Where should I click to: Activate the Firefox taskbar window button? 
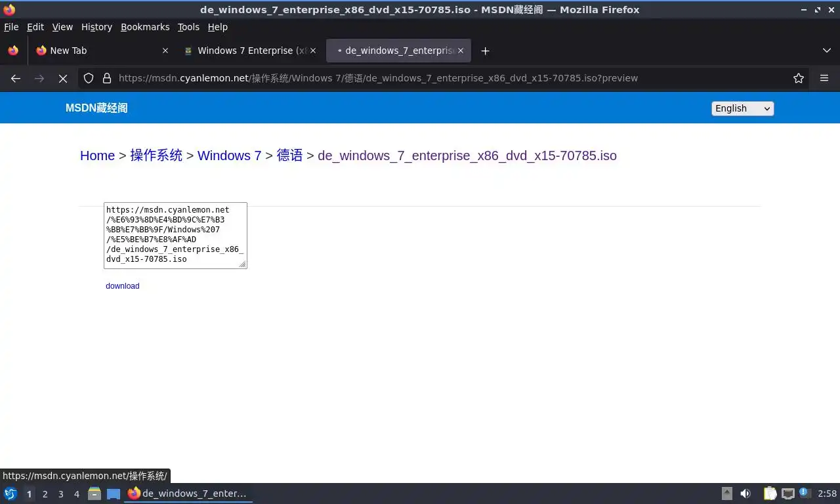(189, 493)
